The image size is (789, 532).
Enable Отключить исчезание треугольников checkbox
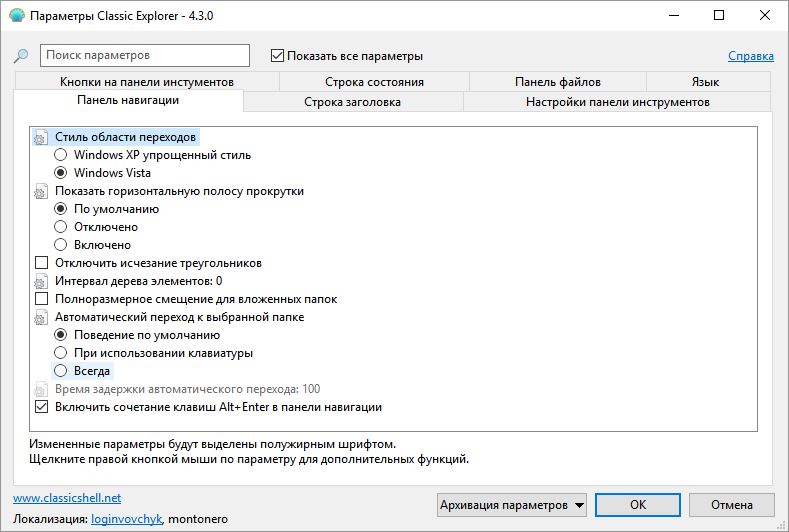41,263
